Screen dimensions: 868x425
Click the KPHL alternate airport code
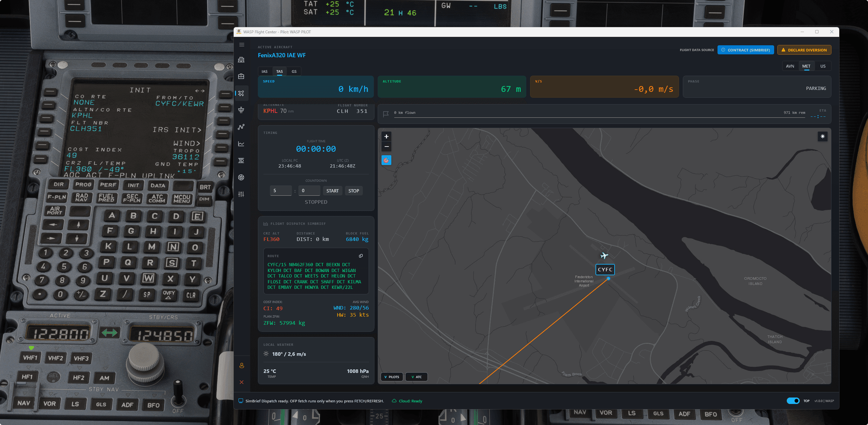click(x=270, y=111)
